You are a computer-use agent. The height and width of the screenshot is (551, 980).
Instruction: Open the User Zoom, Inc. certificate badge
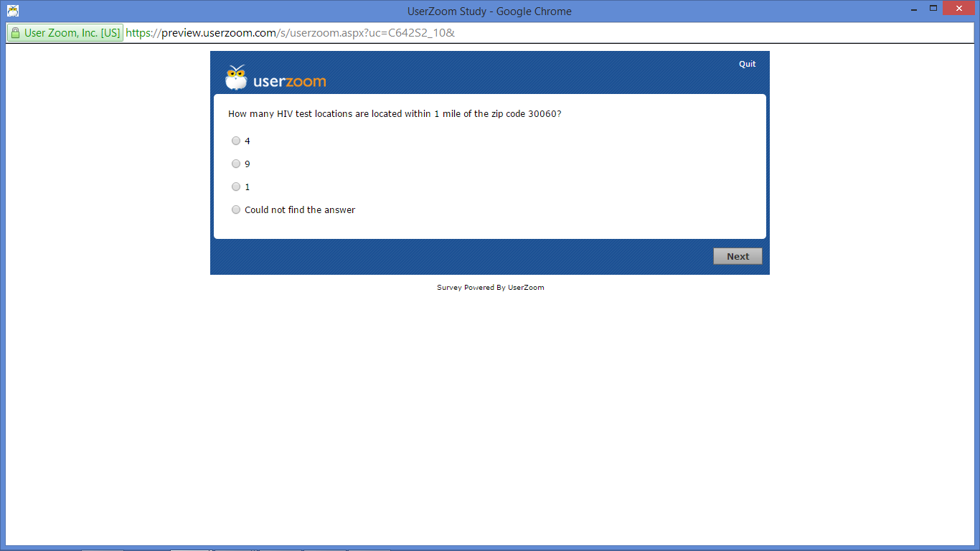[65, 33]
